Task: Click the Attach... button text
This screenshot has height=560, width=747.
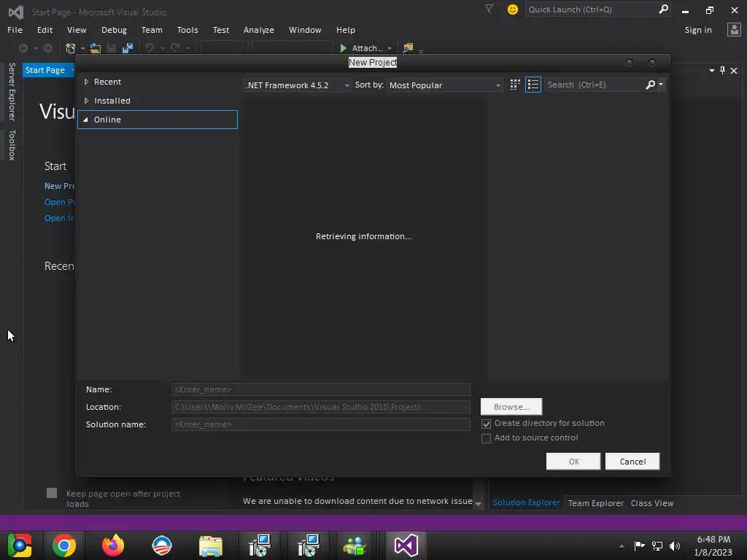Action: click(x=367, y=48)
